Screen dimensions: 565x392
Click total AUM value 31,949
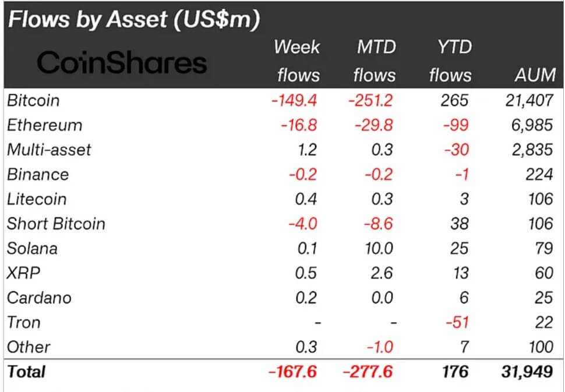527,372
